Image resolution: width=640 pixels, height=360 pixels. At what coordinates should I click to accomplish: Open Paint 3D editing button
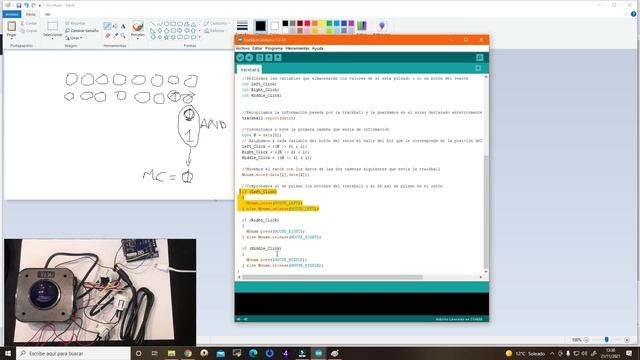click(382, 26)
